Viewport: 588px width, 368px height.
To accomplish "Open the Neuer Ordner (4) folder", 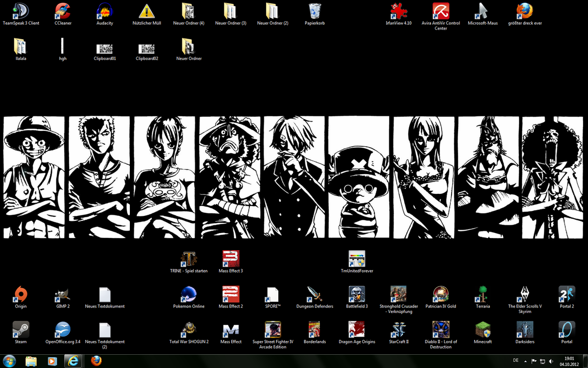I will (x=189, y=14).
